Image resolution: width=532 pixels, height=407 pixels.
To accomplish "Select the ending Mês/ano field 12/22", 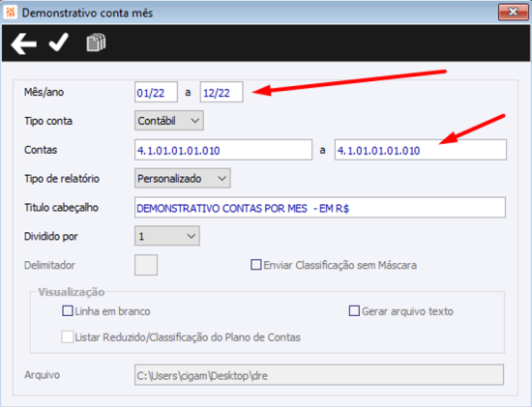I will tap(222, 92).
